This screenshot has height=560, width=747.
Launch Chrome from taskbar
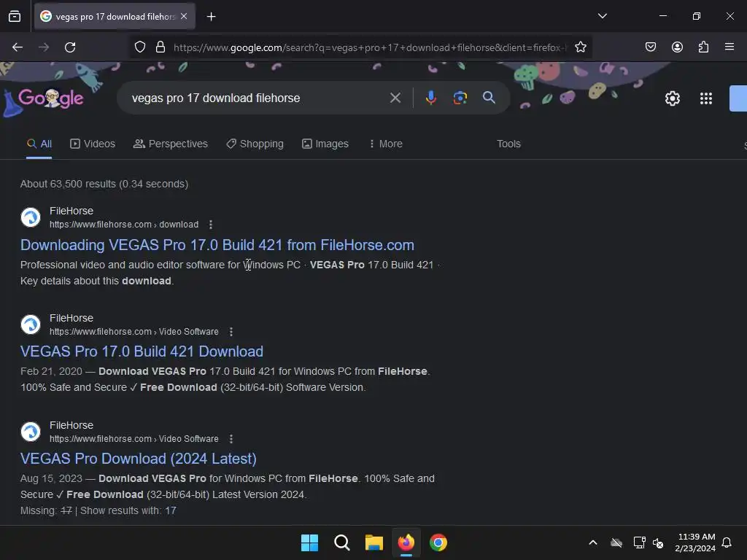tap(438, 542)
